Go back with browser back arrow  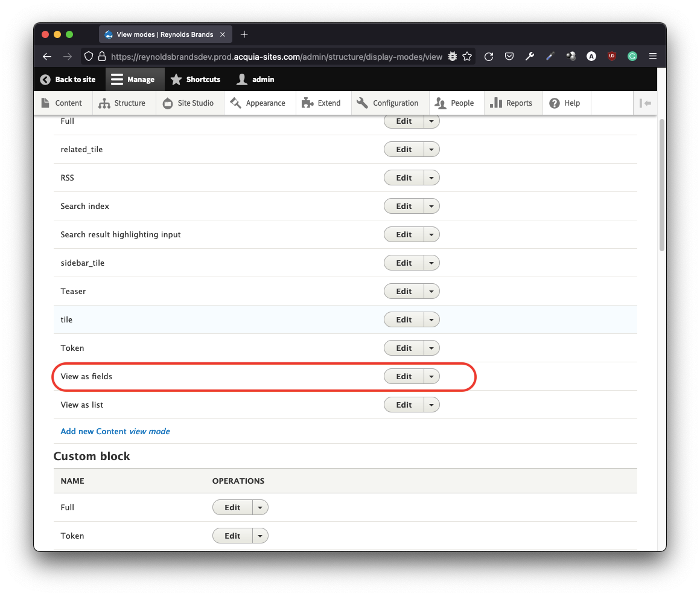coord(47,56)
